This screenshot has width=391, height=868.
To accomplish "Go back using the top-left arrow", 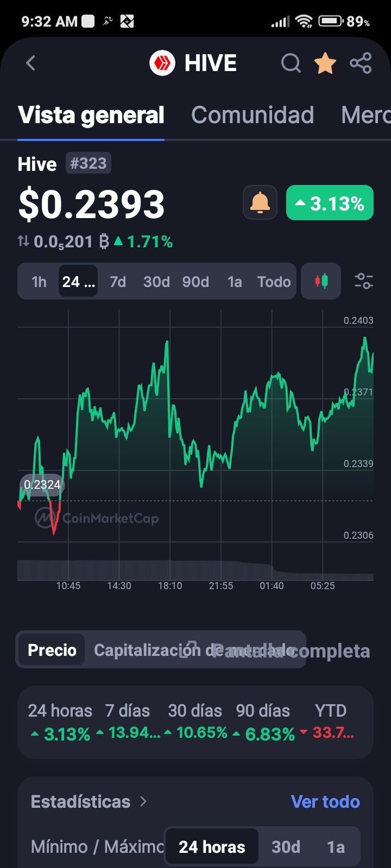I will [x=31, y=63].
